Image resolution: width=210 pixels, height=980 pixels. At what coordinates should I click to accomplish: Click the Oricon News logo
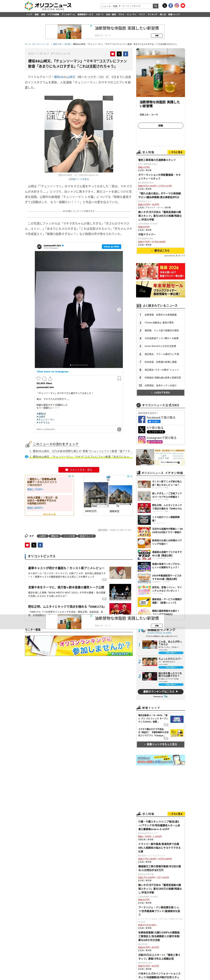pos(48,6)
